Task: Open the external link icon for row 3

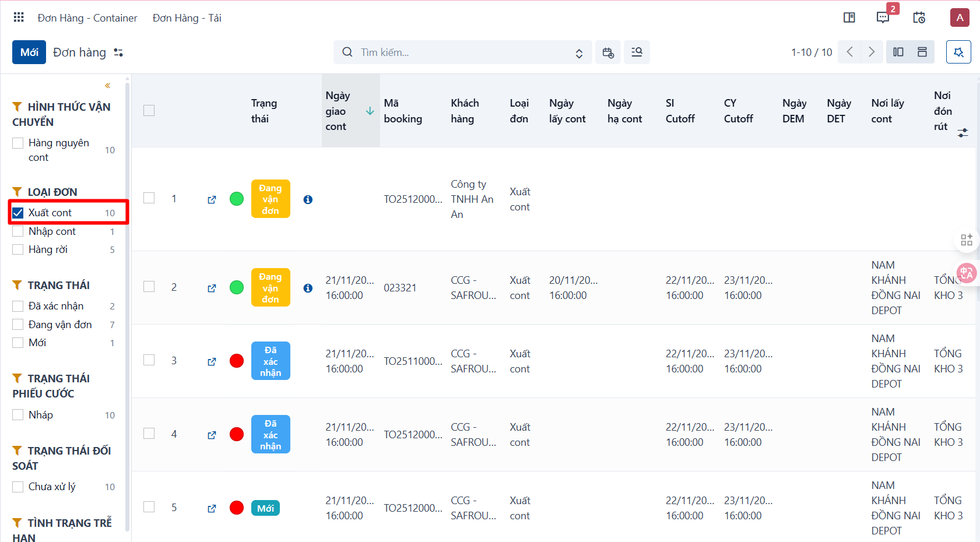Action: (x=212, y=361)
